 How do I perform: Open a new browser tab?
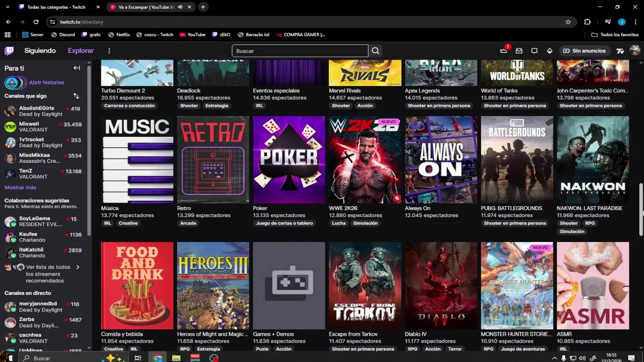pyautogui.click(x=203, y=7)
